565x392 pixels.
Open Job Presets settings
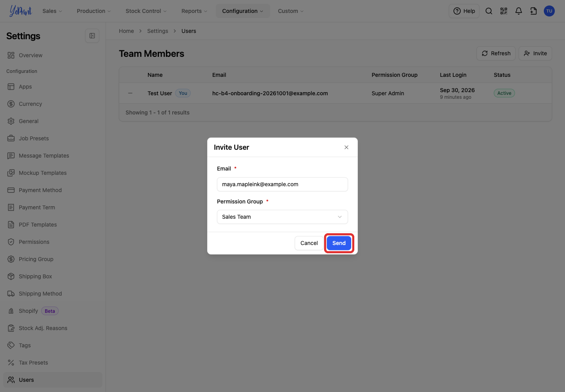53,138
